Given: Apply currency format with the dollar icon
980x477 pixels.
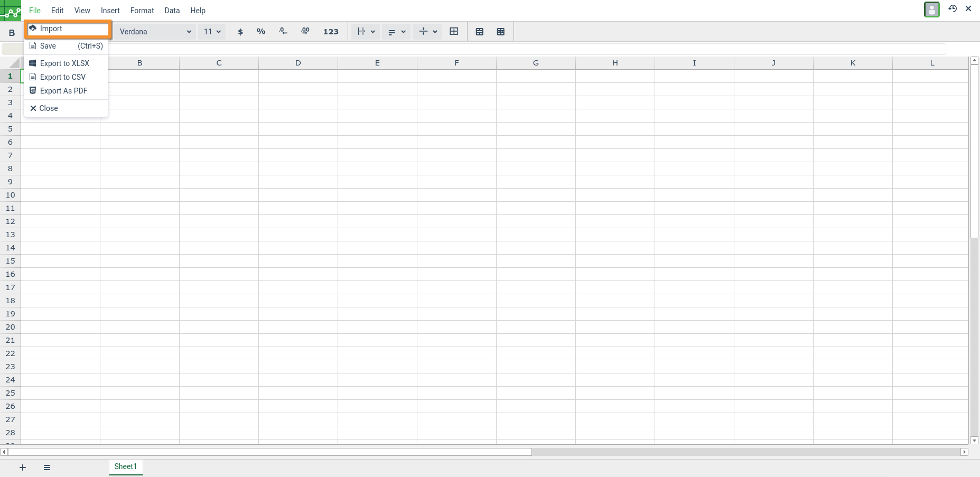Looking at the screenshot, I should click(240, 32).
